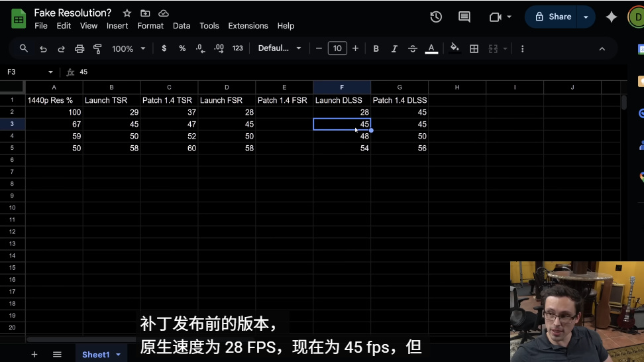
Task: Select the Patch 1.4 DLSS cell
Action: point(400,100)
